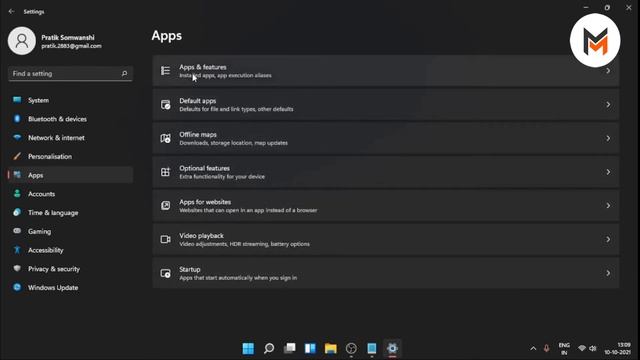Click the volume icon in system tray
640x360 pixels.
point(593,348)
